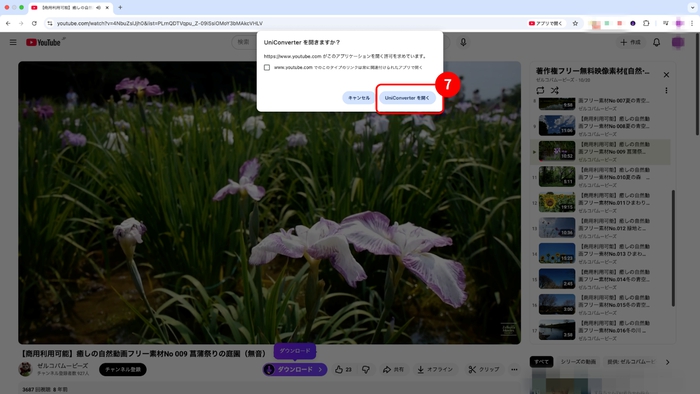Go back with the browser back arrow
700x394 pixels.
pos(8,23)
